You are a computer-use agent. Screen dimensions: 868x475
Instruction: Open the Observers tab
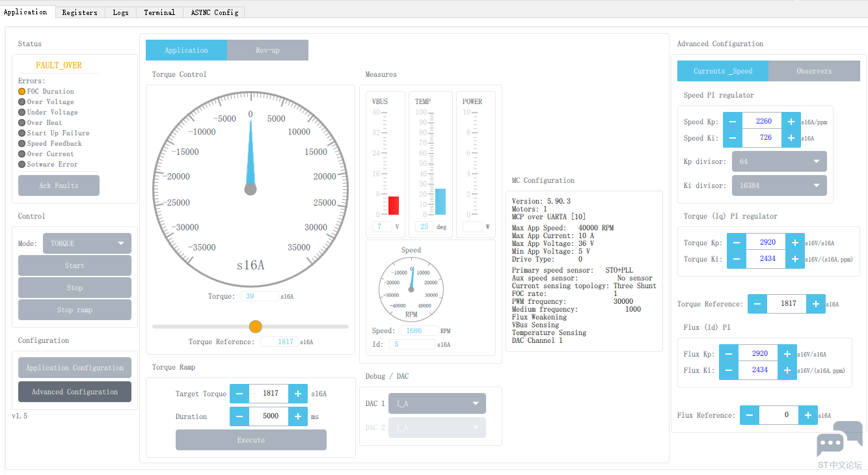[x=814, y=71]
